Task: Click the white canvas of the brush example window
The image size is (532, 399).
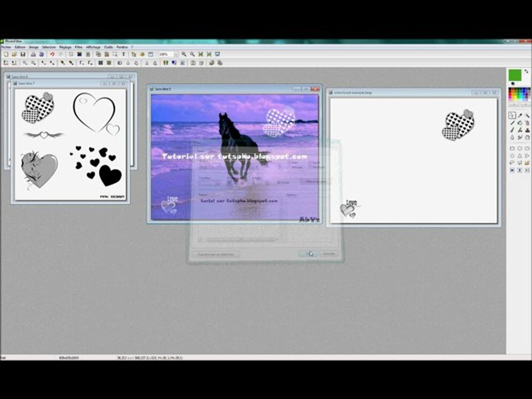Action: pos(413,161)
